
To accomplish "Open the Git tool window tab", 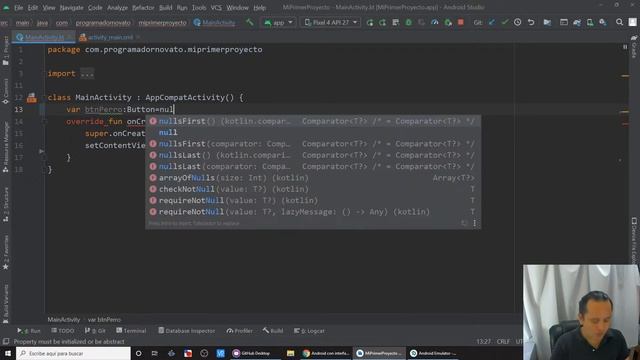I will click(x=95, y=331).
